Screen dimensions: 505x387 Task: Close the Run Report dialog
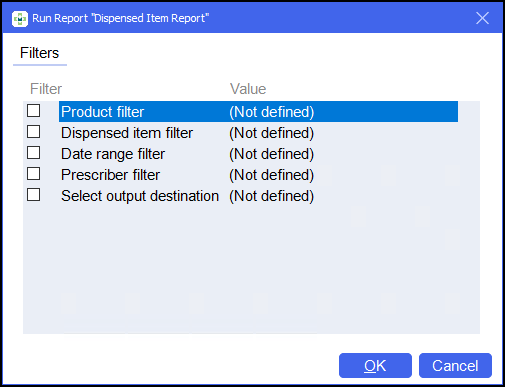pos(482,18)
